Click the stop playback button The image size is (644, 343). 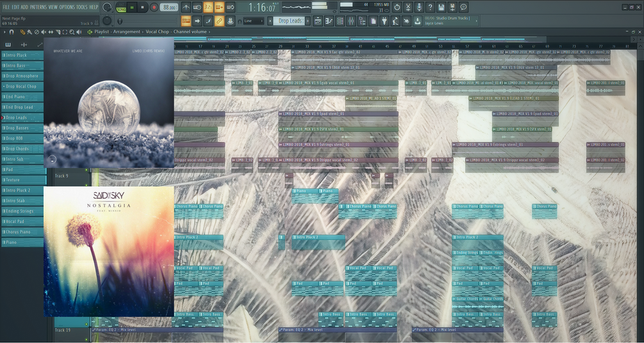[143, 8]
